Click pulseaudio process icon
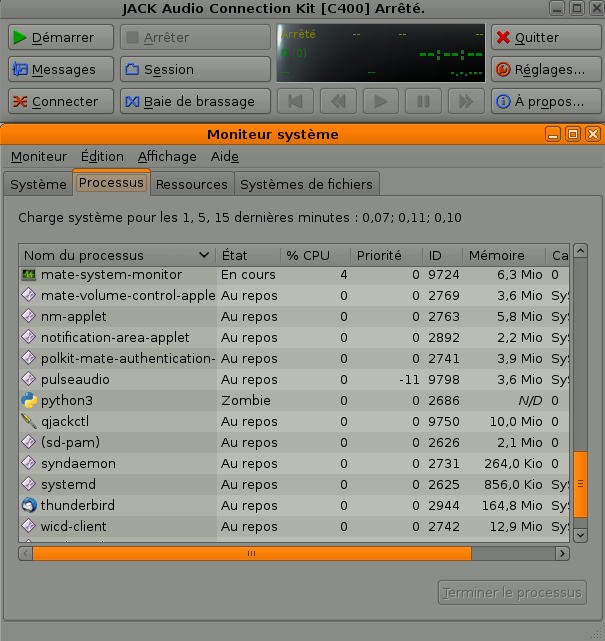The height and width of the screenshot is (641, 605). [29, 379]
